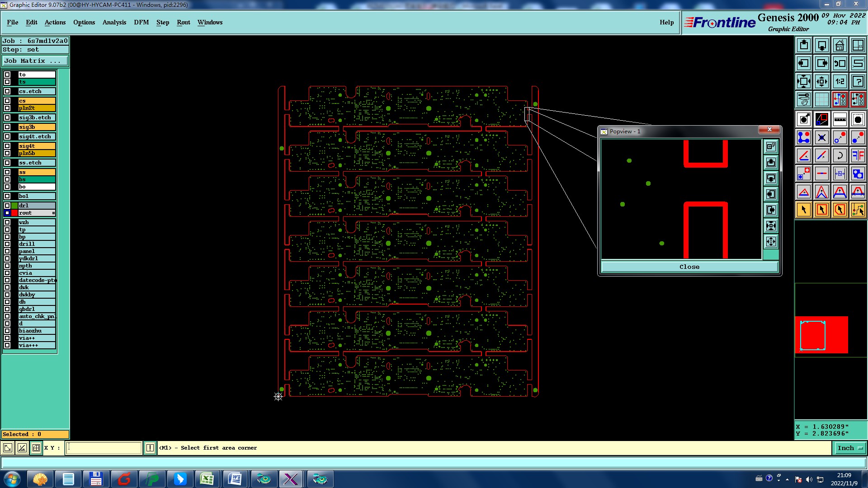Click the X Y coordinate input field

coord(104,448)
